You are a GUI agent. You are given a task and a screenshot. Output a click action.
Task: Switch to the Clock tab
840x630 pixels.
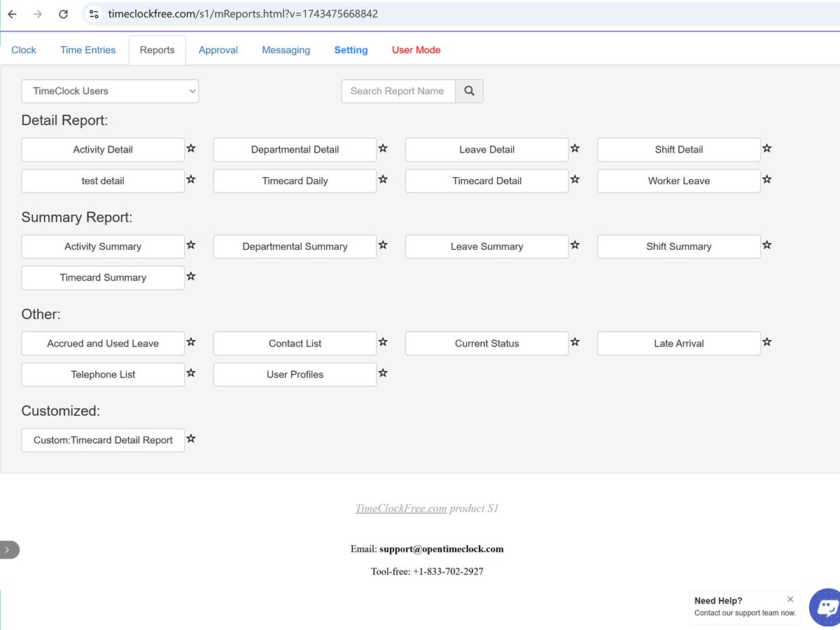pyautogui.click(x=24, y=50)
